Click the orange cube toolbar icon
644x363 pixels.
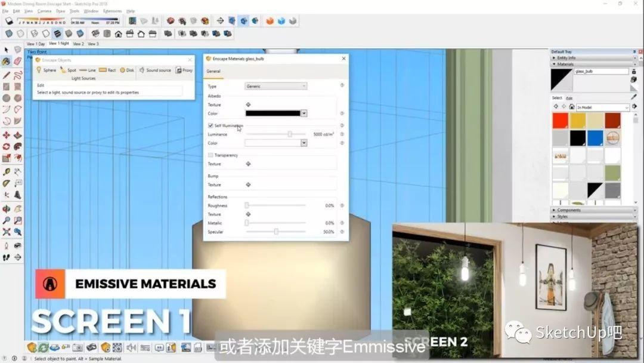point(270,20)
